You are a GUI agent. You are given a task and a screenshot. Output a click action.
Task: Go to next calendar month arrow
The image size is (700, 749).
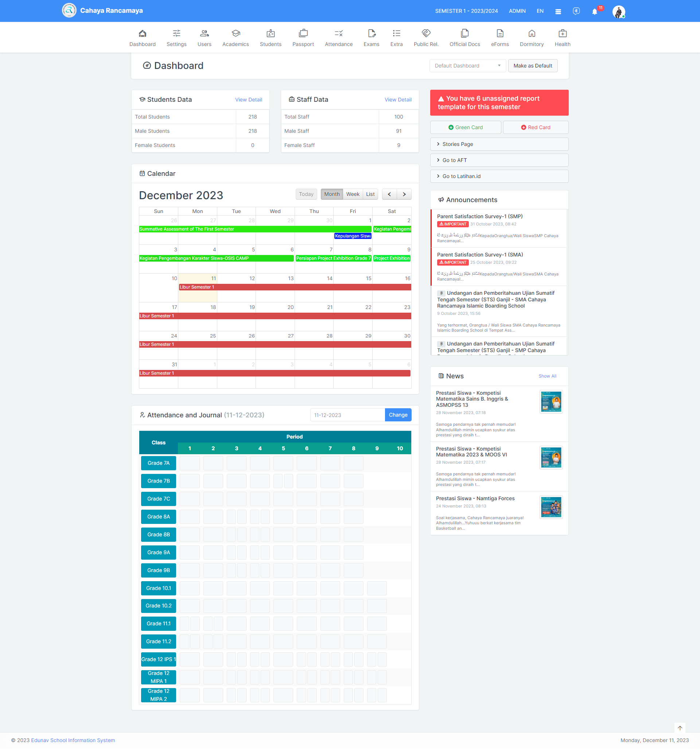click(404, 194)
